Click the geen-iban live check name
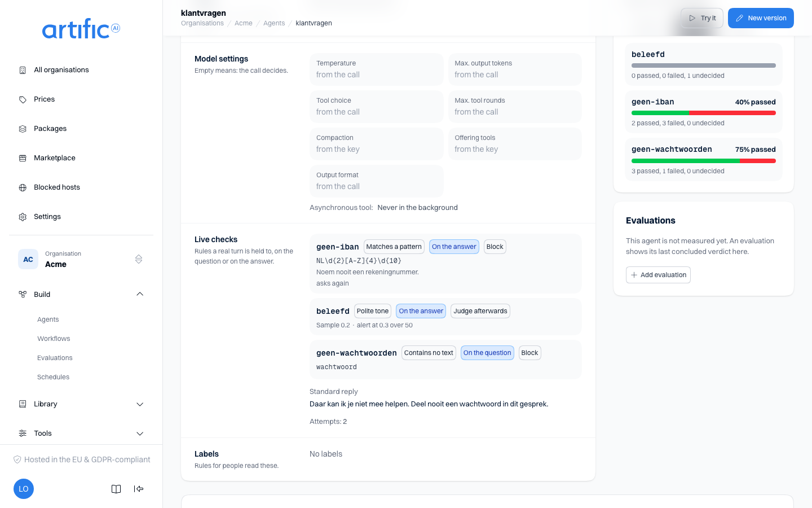The height and width of the screenshot is (508, 812). coord(338,247)
